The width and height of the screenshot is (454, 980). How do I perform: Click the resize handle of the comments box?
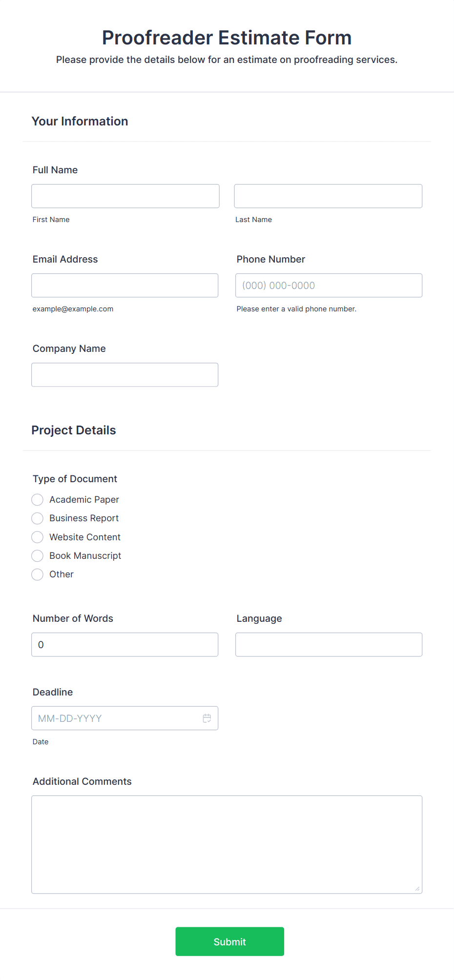(418, 889)
